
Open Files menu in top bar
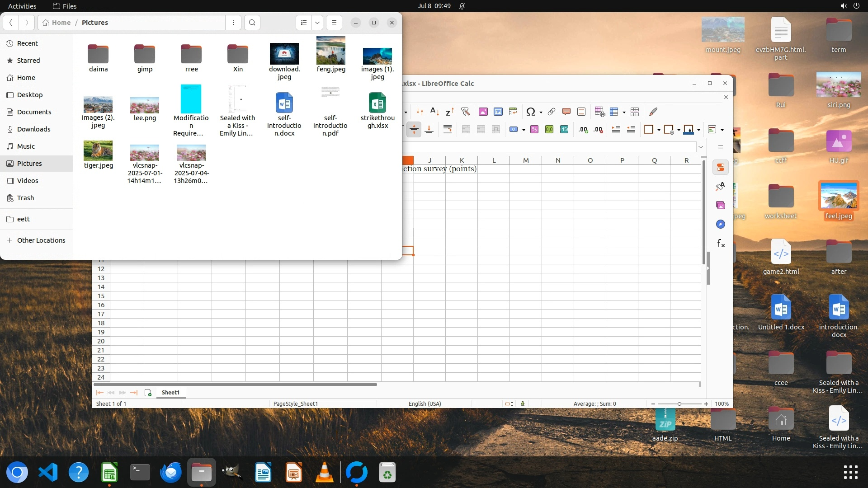click(65, 6)
